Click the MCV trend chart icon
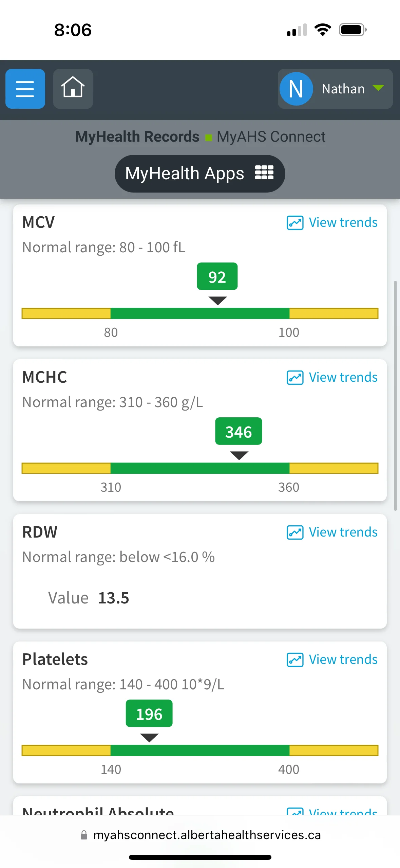This screenshot has width=400, height=868. coord(295,223)
